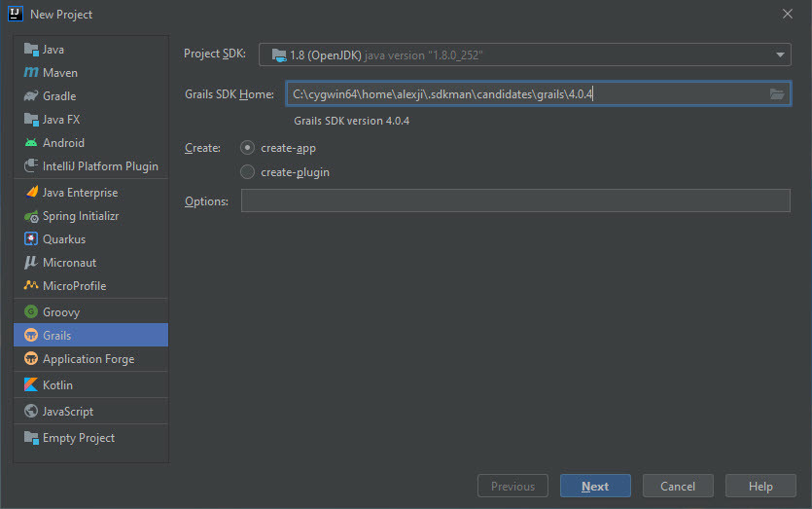
Task: Click the 'Options:' label
Action: coord(206,201)
